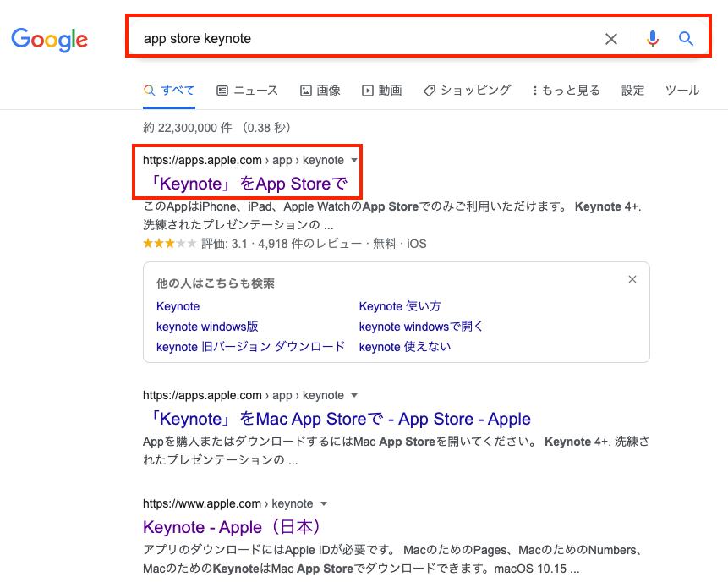
Task: Search keynote 旧バージョン ダウンロード
Action: [x=251, y=347]
